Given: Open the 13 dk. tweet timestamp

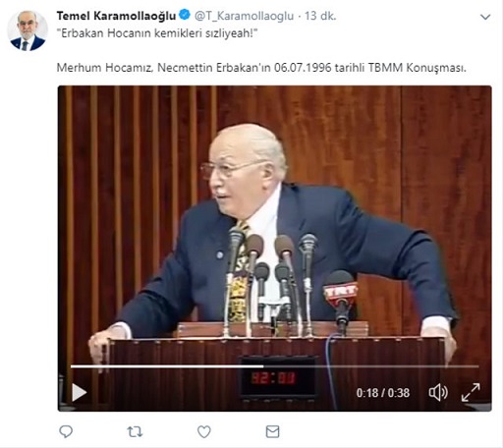Looking at the screenshot, I should tap(320, 16).
